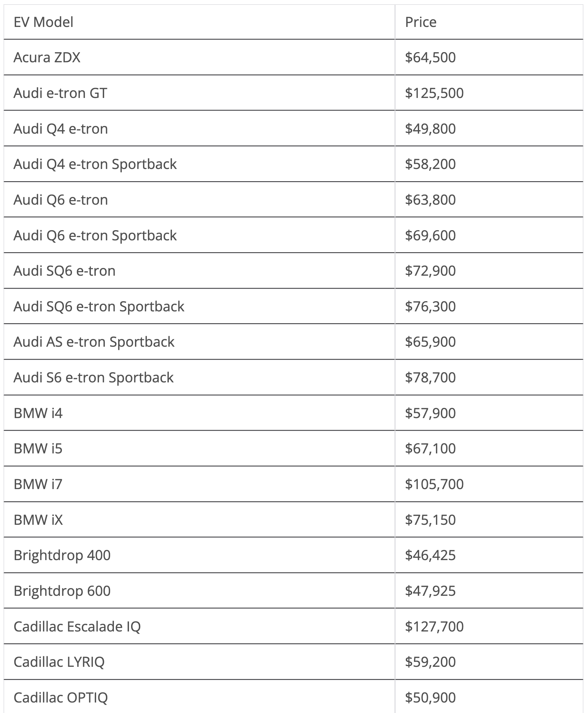The width and height of the screenshot is (588, 713).
Task: Click the Price column header
Action: (421, 22)
